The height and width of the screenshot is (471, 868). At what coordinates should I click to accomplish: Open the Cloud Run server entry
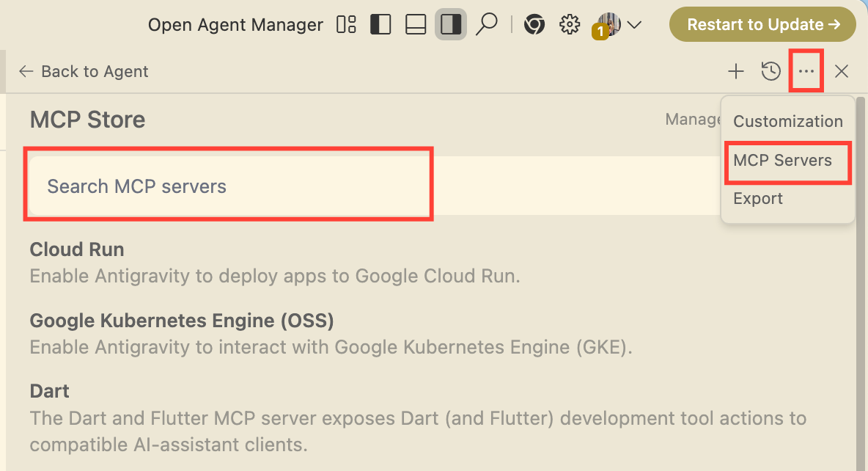tap(275, 263)
